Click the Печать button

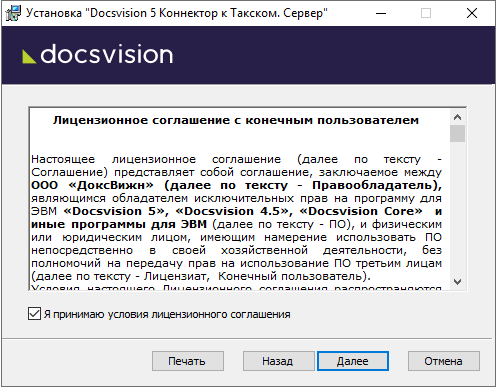coord(188,361)
